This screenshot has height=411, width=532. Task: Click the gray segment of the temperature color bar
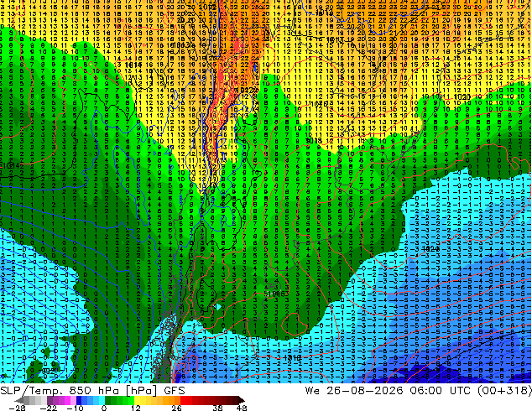coord(35,400)
